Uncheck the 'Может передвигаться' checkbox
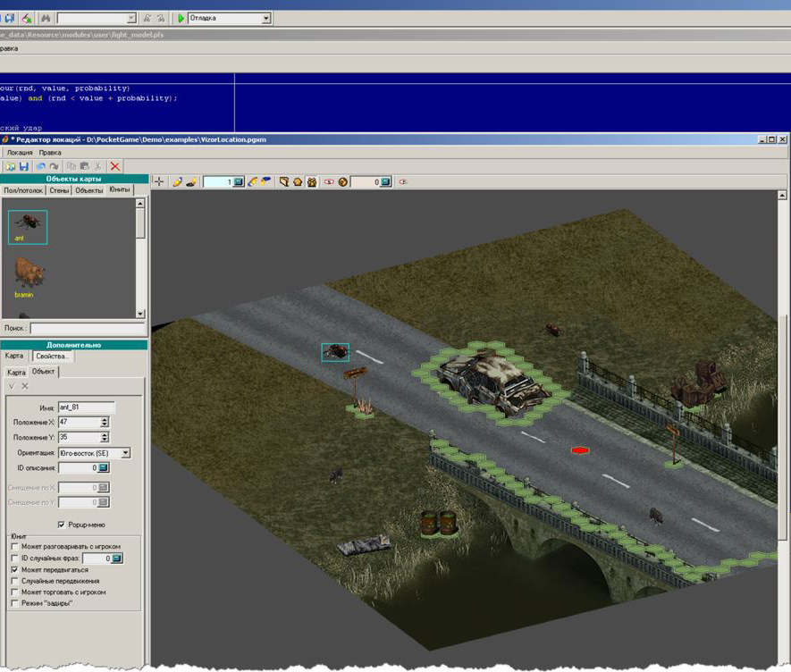 point(14,569)
